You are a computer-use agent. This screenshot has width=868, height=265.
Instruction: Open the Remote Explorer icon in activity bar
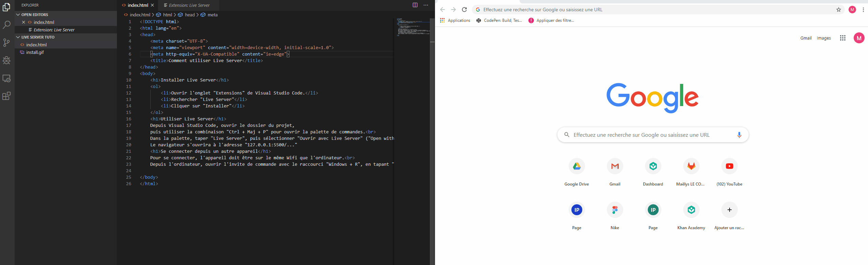pos(6,78)
